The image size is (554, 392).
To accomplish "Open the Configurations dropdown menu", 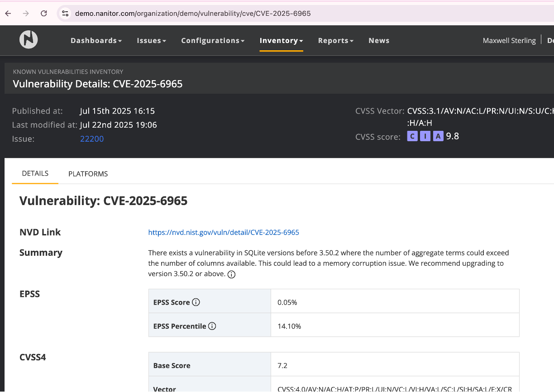I will click(213, 41).
